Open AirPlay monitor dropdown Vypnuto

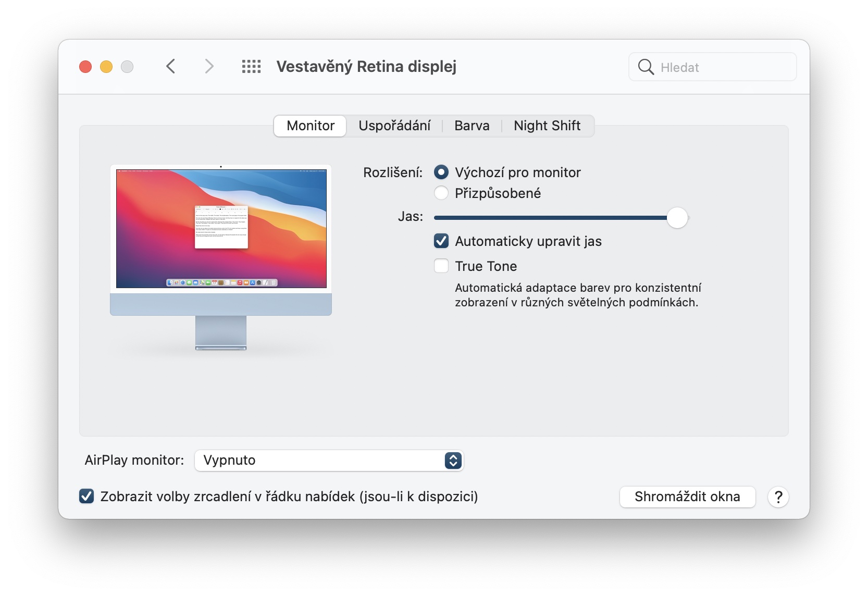(329, 461)
